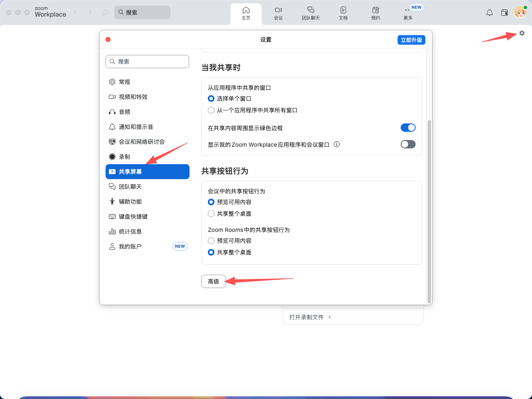Image resolution: width=532 pixels, height=399 pixels.
Task: Open 团队聊天 settings in sidebar
Action: 148,187
